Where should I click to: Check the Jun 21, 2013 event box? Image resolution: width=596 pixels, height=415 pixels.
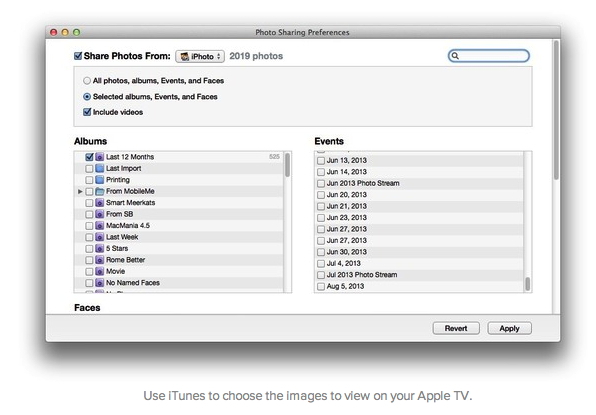point(321,206)
